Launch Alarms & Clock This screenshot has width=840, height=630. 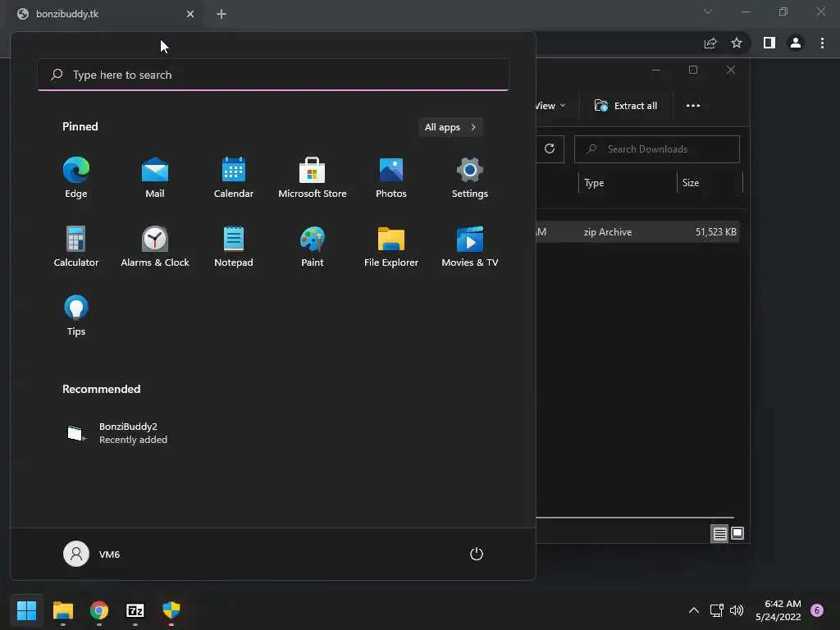pos(155,246)
